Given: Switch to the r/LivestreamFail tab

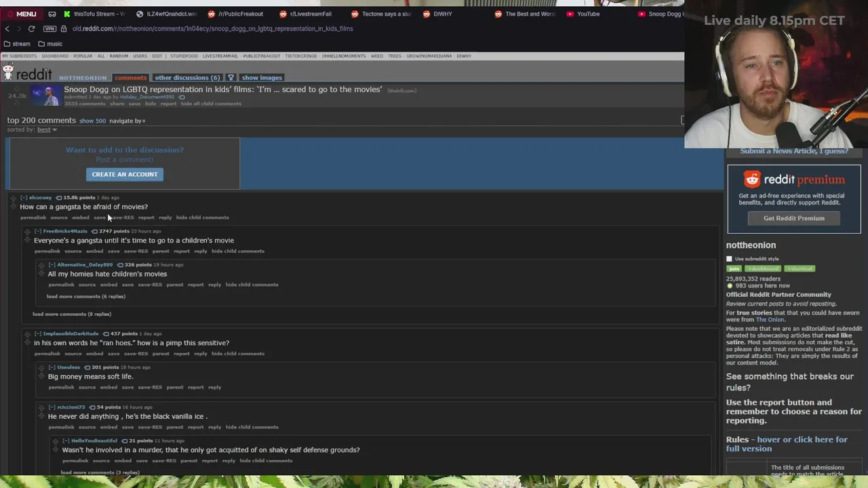Looking at the screenshot, I should pos(306,14).
